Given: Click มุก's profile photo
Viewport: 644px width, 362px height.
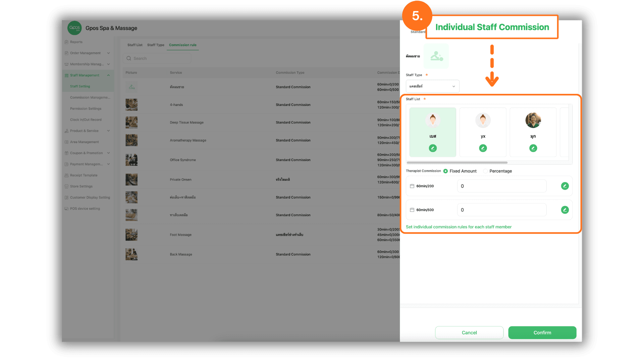Looking at the screenshot, I should [x=533, y=120].
